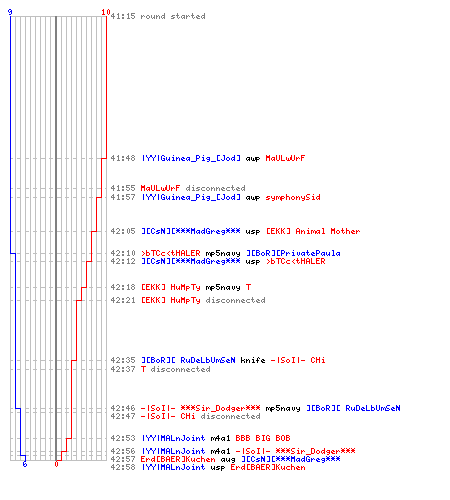Viewport: 450px width, 500px height.
Task: Click the red team score 10
Action: [106, 12]
